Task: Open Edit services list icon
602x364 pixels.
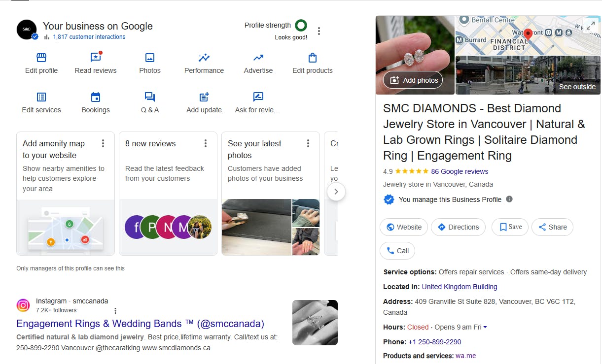Action: pos(41,97)
